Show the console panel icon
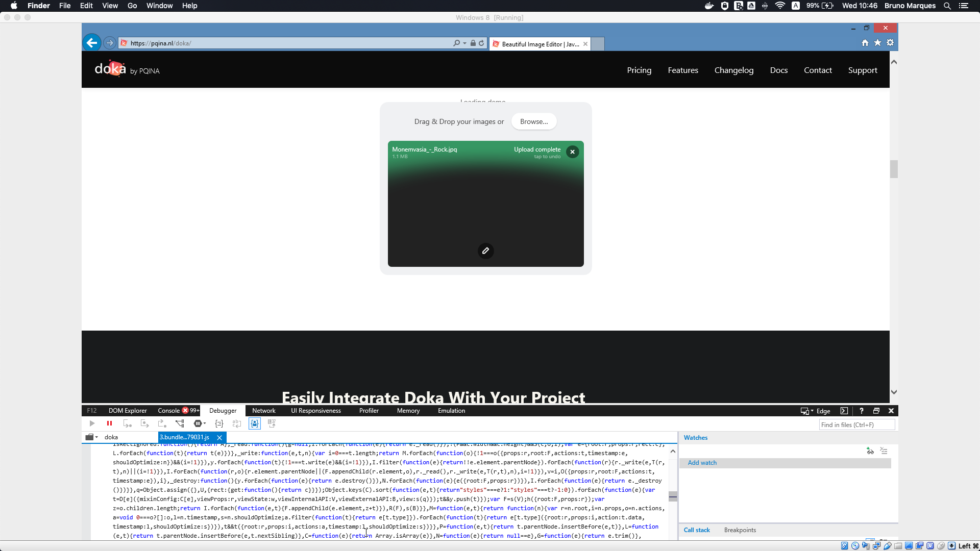Screen dimensions: 980x551 [844, 411]
